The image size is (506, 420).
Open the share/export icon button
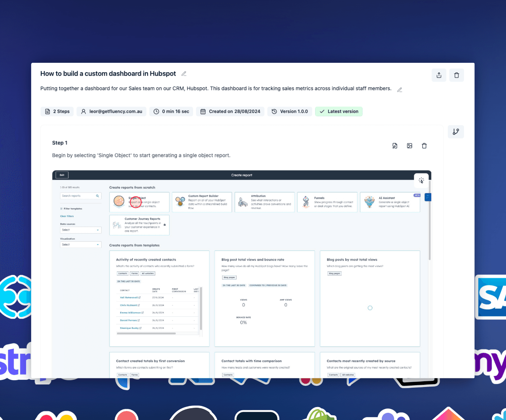tap(439, 75)
